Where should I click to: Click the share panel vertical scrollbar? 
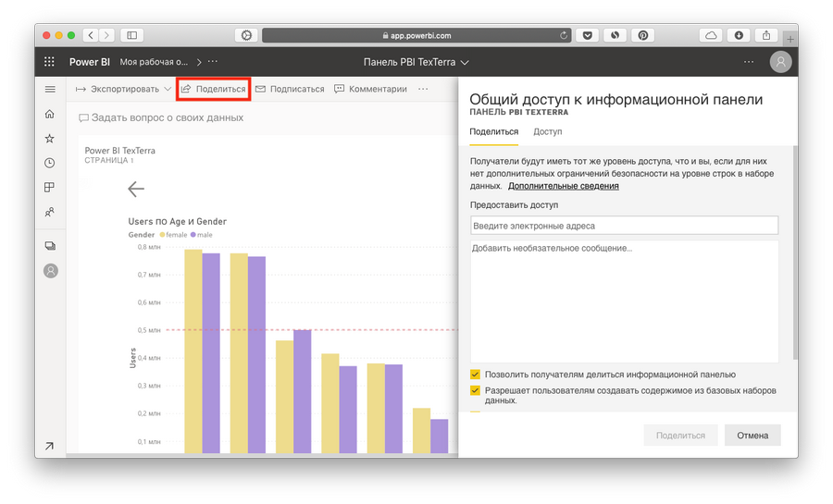point(795,252)
